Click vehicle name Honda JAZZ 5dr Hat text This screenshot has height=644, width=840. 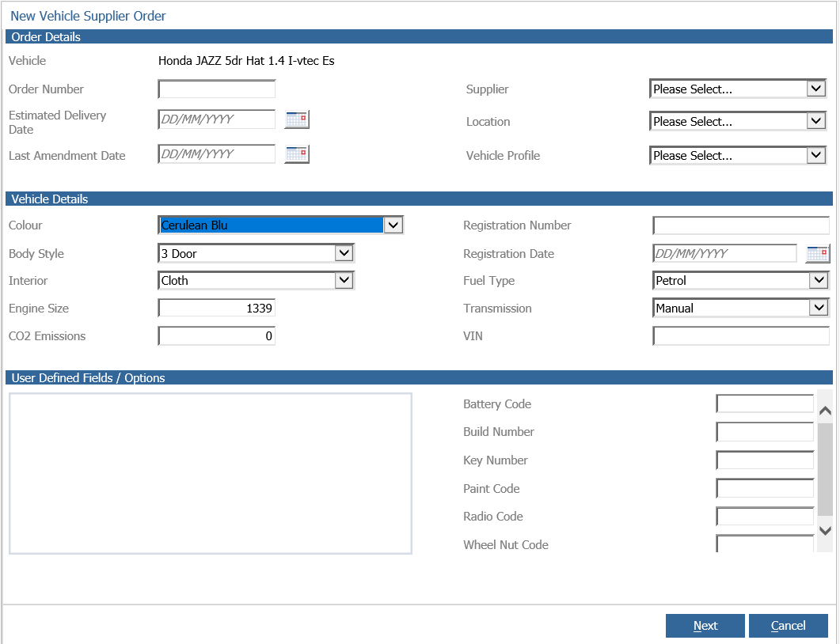(x=246, y=60)
